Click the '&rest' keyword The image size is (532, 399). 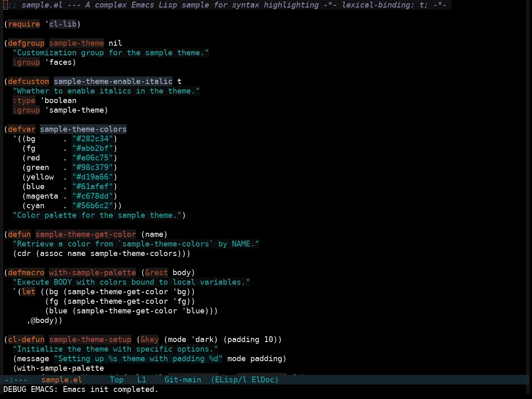(157, 273)
